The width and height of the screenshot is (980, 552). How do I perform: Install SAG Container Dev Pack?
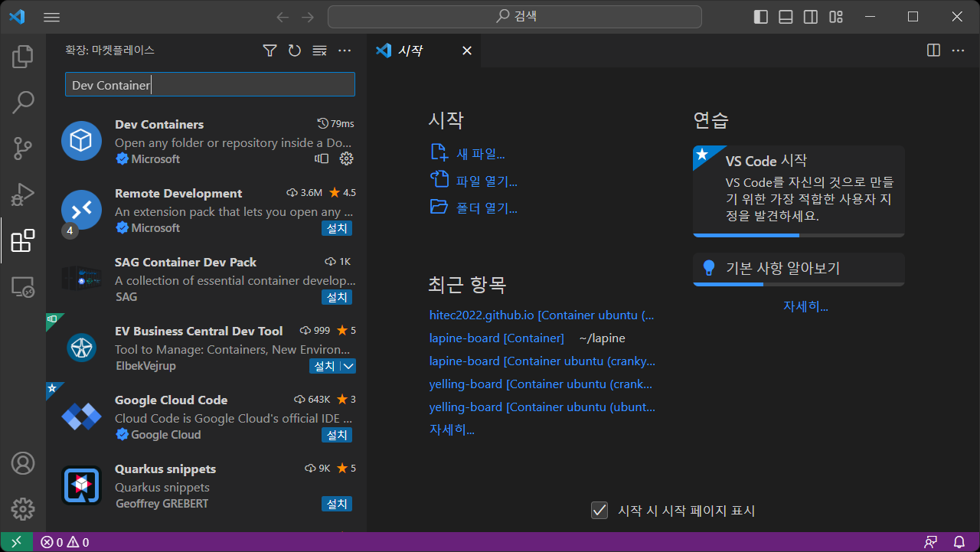click(337, 297)
